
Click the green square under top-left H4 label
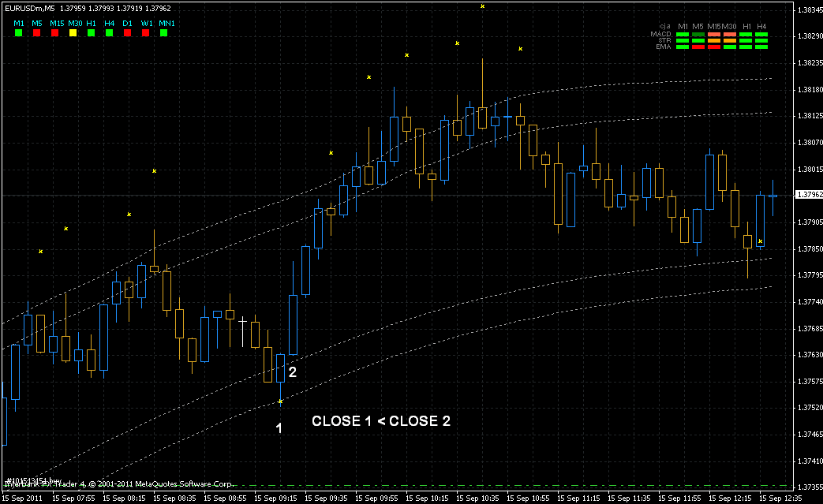click(109, 33)
